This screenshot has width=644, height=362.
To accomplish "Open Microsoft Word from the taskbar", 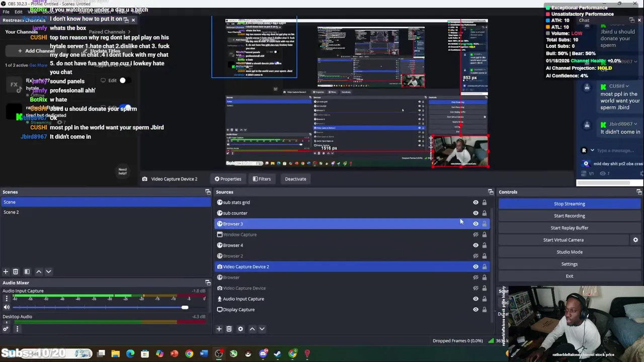I will (203, 354).
